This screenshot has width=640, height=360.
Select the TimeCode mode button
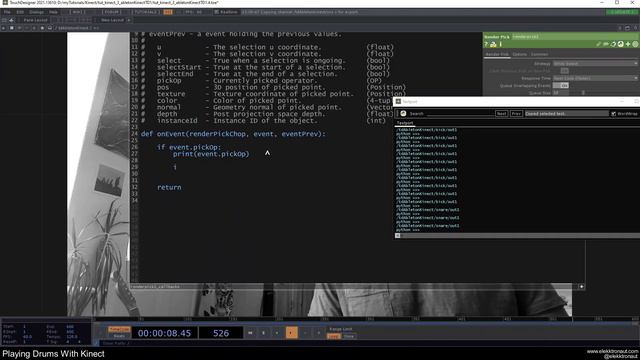[119, 329]
